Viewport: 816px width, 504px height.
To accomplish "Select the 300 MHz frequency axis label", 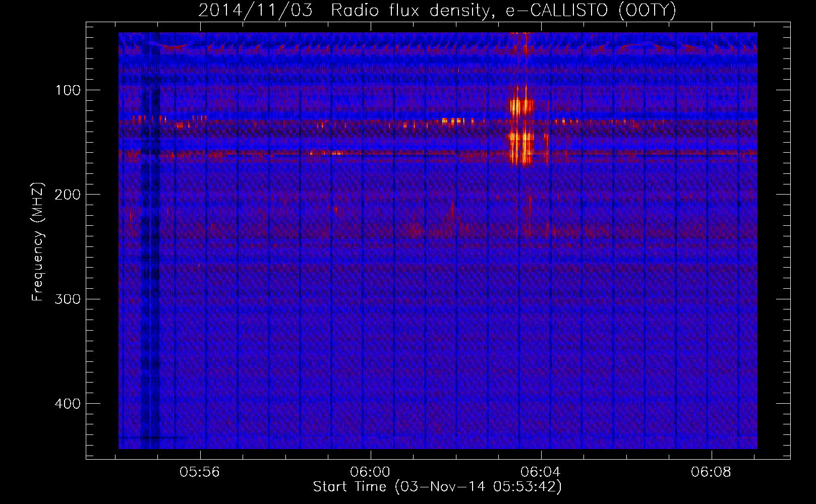I will pyautogui.click(x=68, y=299).
